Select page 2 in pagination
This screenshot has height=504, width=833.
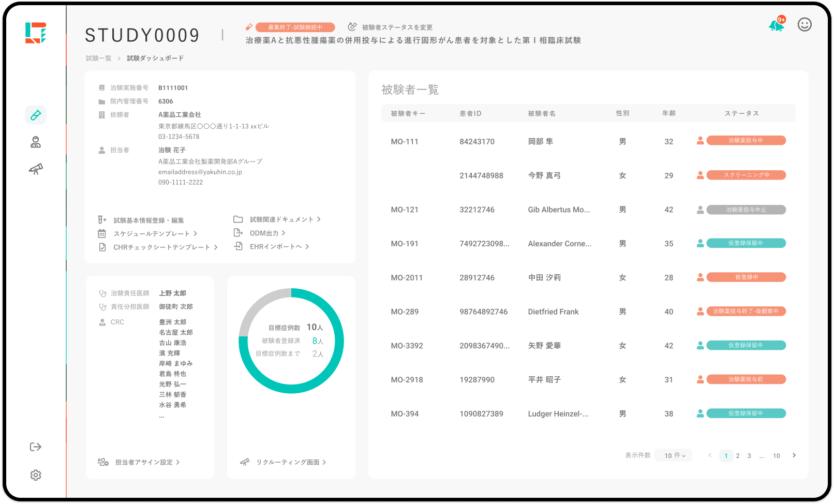738,456
